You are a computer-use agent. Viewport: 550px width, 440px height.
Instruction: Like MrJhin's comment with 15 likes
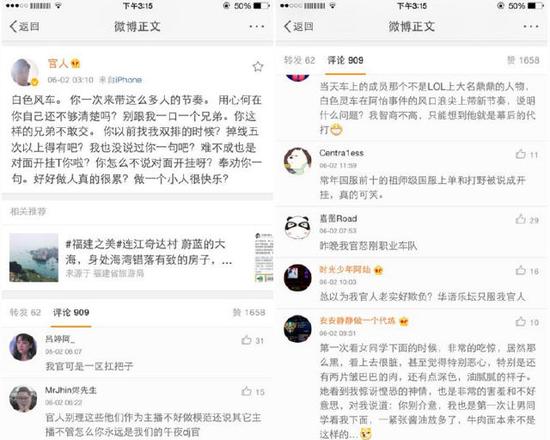click(x=247, y=391)
